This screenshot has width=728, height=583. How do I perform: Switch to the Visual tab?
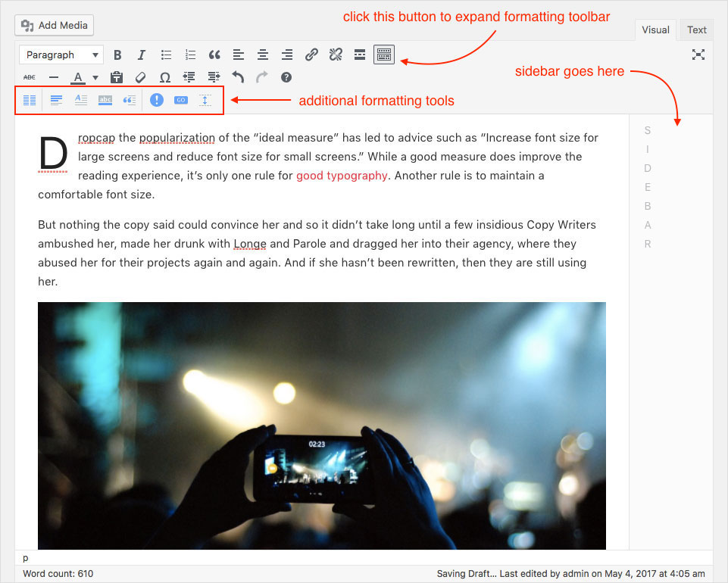coord(655,30)
